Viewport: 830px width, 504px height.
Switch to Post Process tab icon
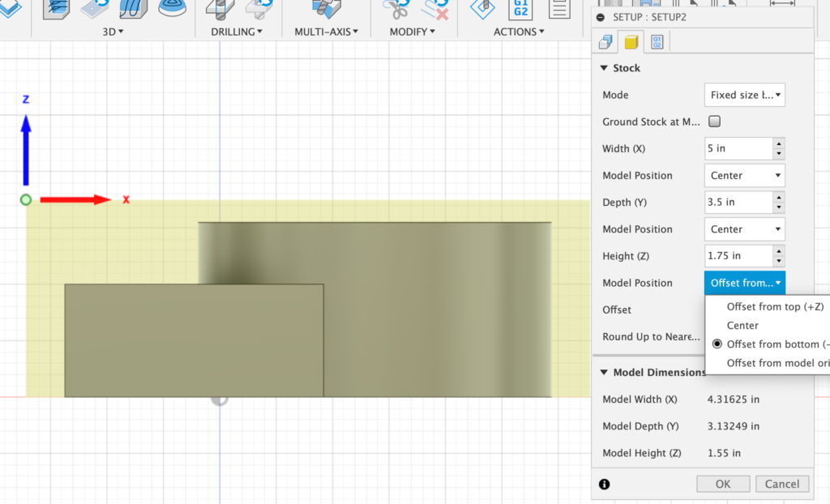pyautogui.click(x=657, y=42)
